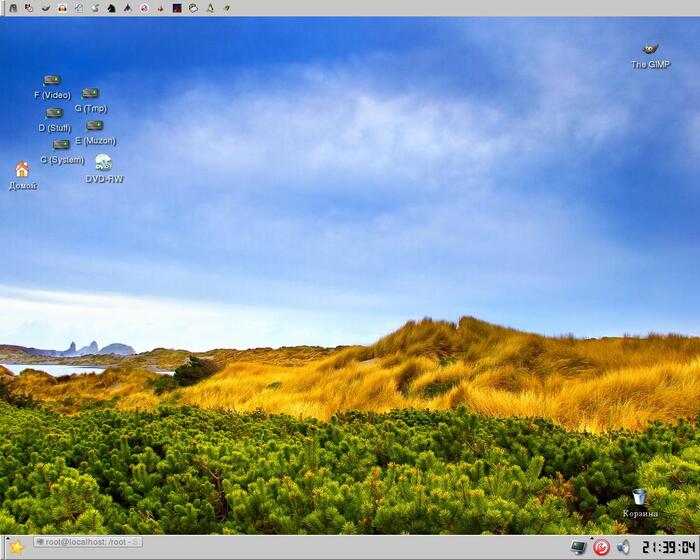The width and height of the screenshot is (700, 560).
Task: Click the DVD-RW disc icon
Action: pyautogui.click(x=103, y=163)
